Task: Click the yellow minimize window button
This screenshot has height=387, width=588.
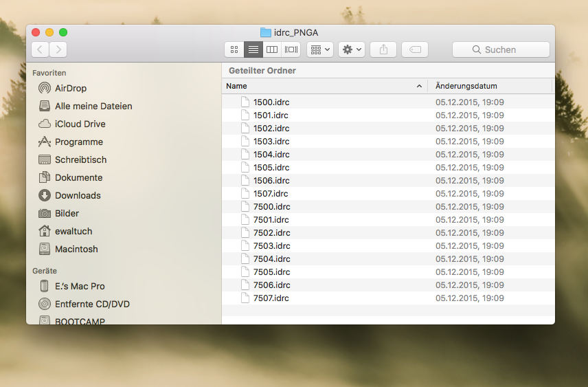Action: coord(49,32)
